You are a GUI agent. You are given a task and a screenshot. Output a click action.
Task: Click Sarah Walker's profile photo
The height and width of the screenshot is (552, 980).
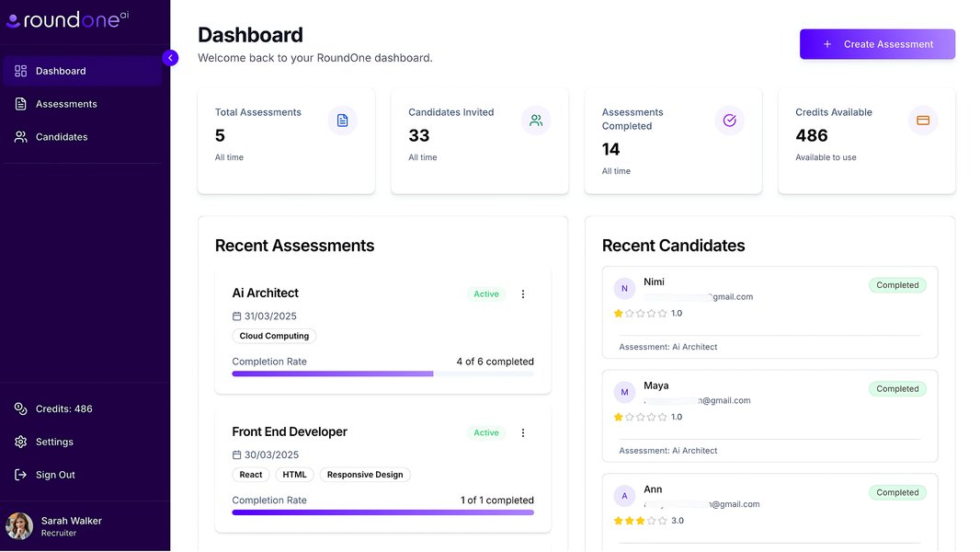pos(19,526)
